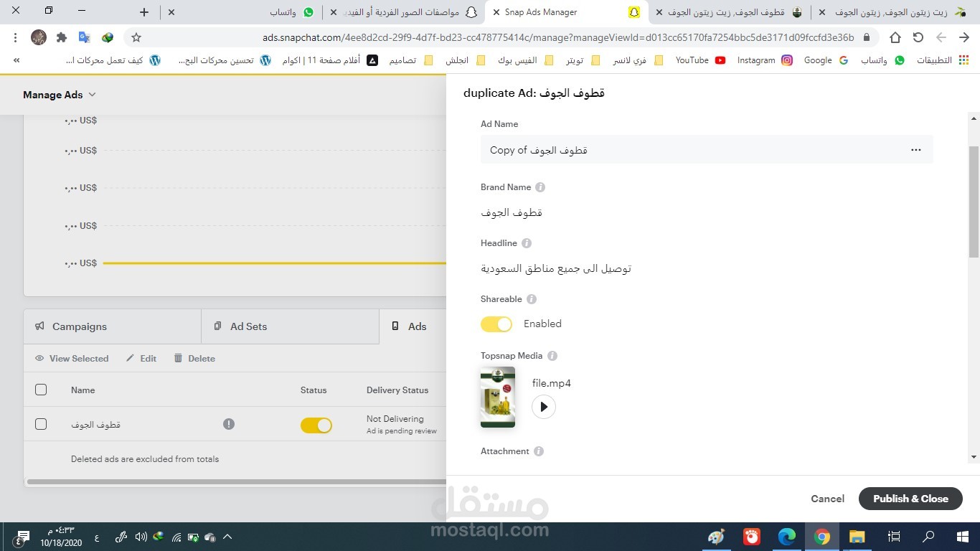The width and height of the screenshot is (980, 551).
Task: Click the info icon next to Brand Name
Action: click(x=540, y=187)
